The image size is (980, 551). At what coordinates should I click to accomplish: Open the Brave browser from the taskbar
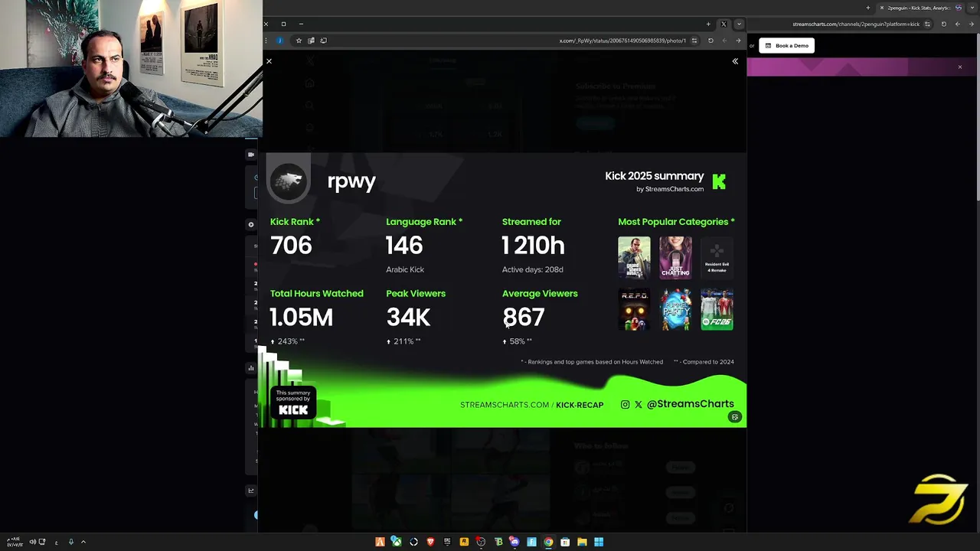[430, 542]
